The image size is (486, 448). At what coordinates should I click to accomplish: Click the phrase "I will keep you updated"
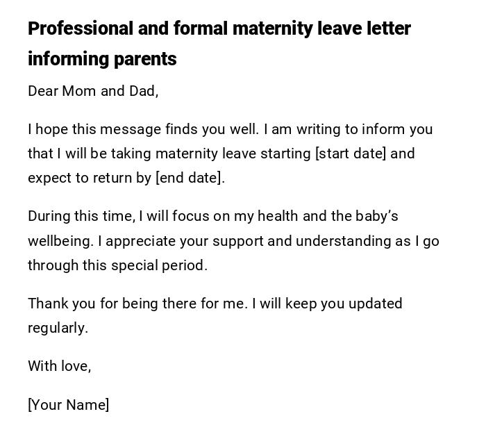pyautogui.click(x=327, y=304)
